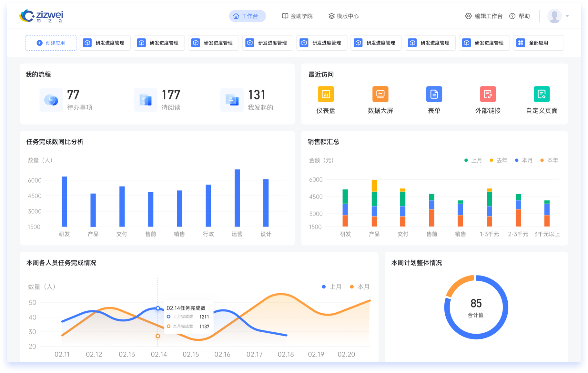Click the zizwei logo

coord(41,16)
